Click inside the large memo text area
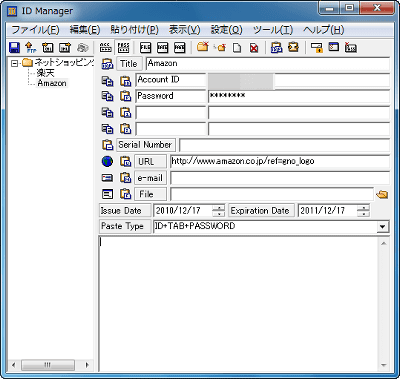Image resolution: width=400 pixels, height=379 pixels. [239, 304]
